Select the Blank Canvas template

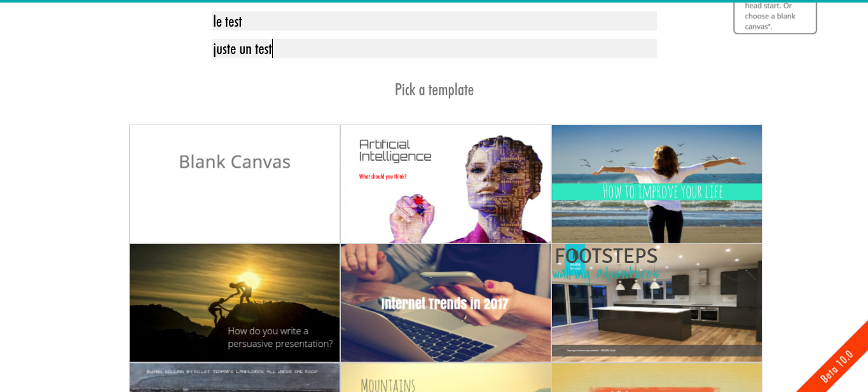click(235, 184)
